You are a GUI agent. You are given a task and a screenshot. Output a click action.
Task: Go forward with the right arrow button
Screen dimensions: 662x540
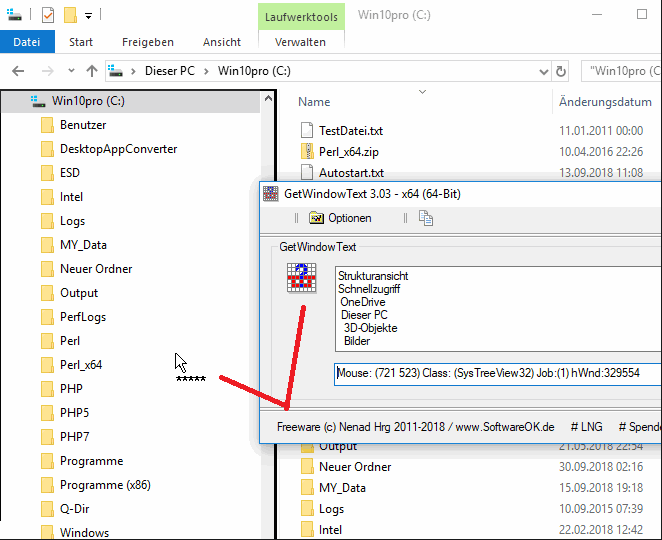pos(48,71)
